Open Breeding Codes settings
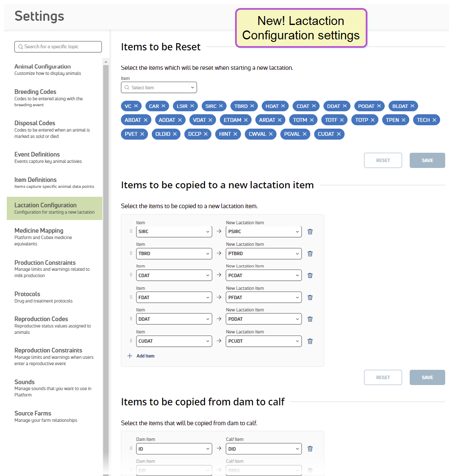Viewport: 449px width, 476px height. [x=55, y=98]
